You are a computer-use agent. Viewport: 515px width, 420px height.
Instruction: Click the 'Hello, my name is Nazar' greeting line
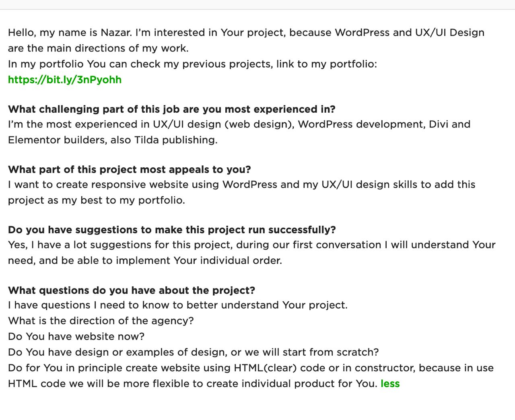tap(246, 33)
